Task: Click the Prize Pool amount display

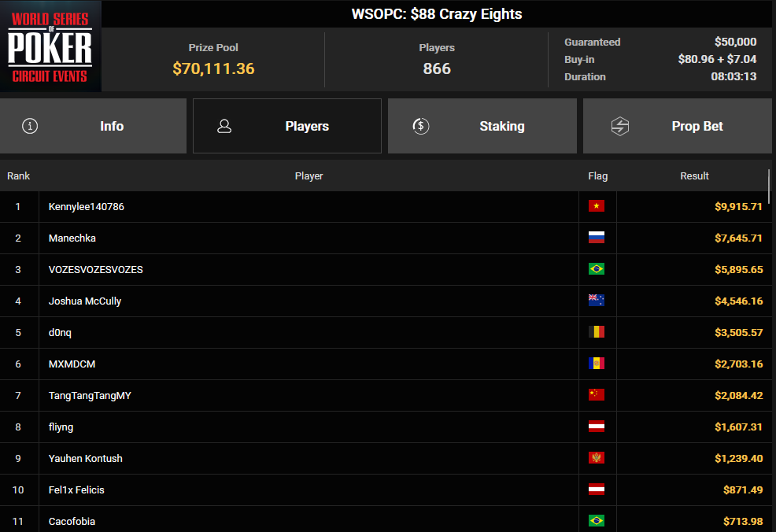Action: click(213, 68)
